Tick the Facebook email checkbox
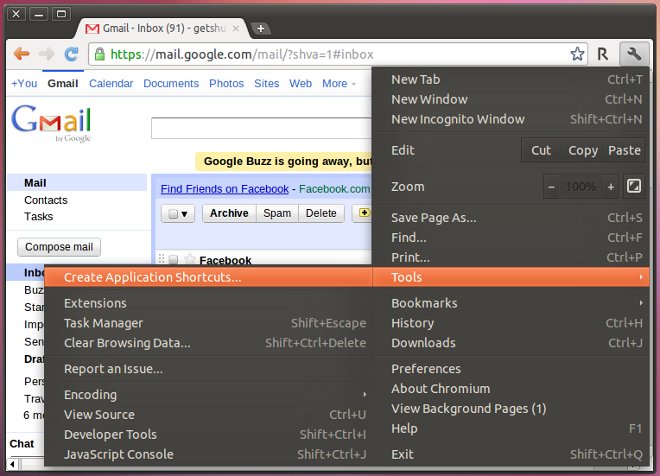The image size is (660, 476). tap(173, 260)
